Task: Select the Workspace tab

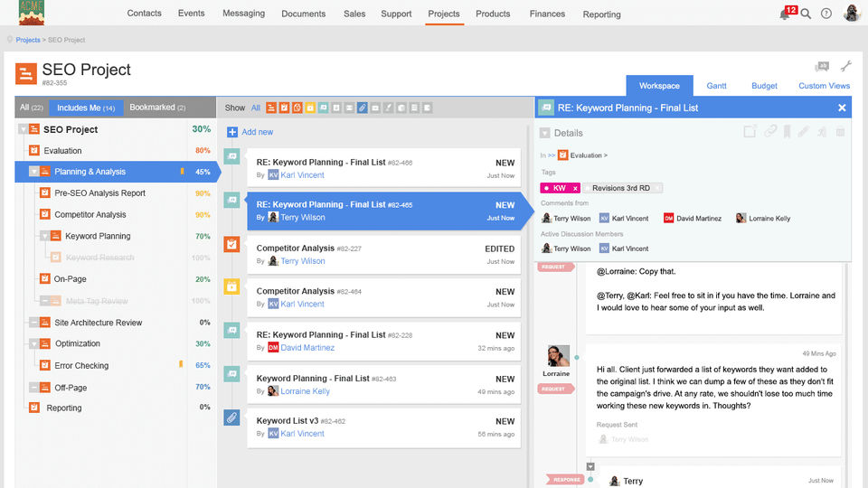Action: (x=659, y=86)
